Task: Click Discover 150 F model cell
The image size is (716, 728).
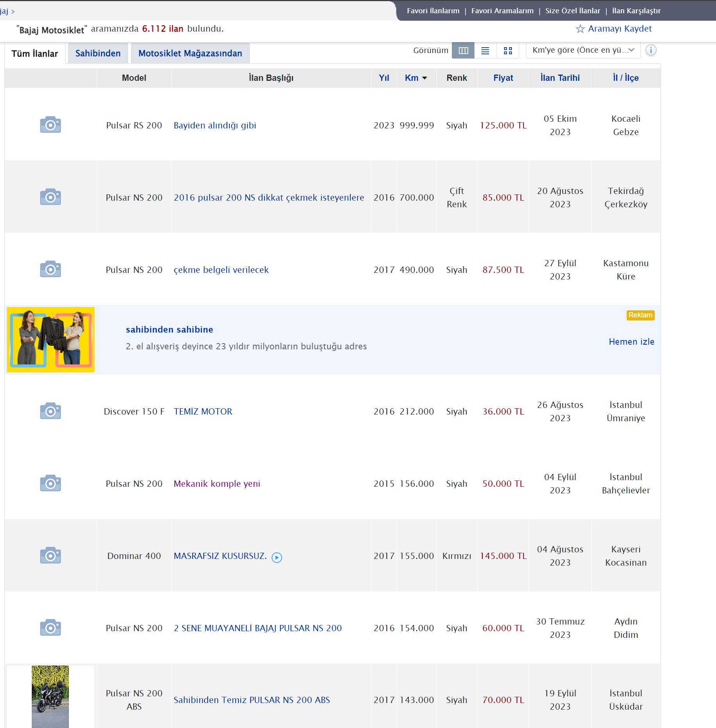Action: (134, 411)
